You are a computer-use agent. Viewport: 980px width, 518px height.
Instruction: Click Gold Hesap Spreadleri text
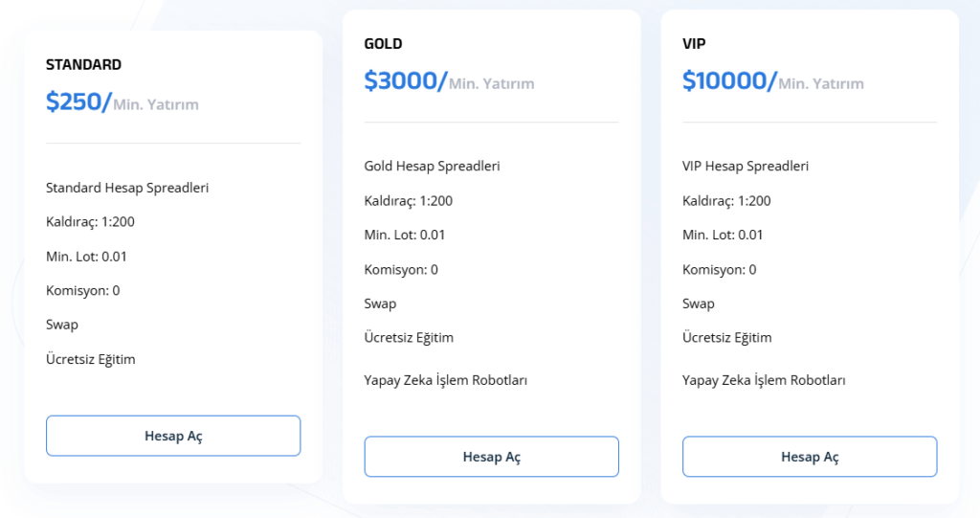[432, 166]
